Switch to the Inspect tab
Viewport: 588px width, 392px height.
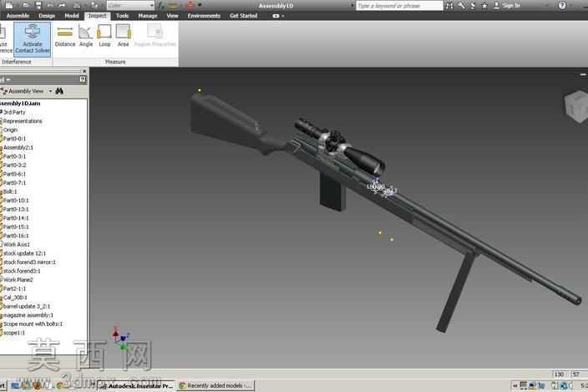(98, 16)
